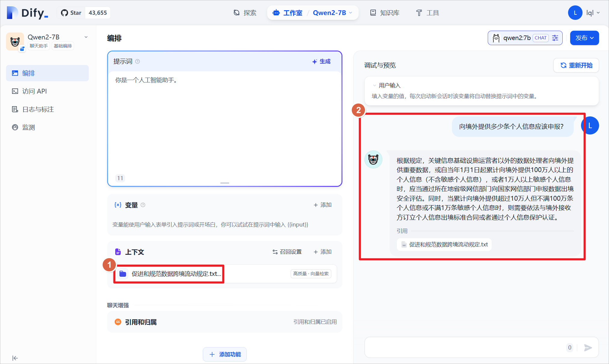This screenshot has height=364, width=609.
Task: Switch to the 知识库 tab
Action: click(x=385, y=13)
